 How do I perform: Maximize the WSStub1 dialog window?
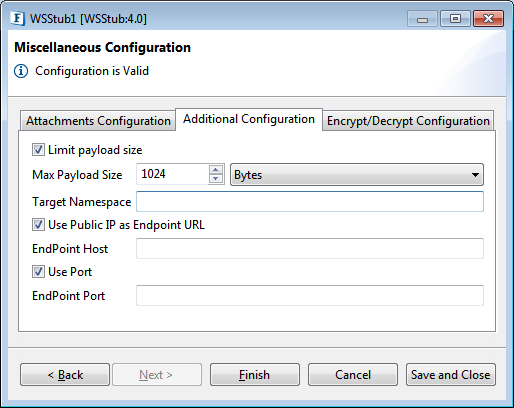coord(455,19)
